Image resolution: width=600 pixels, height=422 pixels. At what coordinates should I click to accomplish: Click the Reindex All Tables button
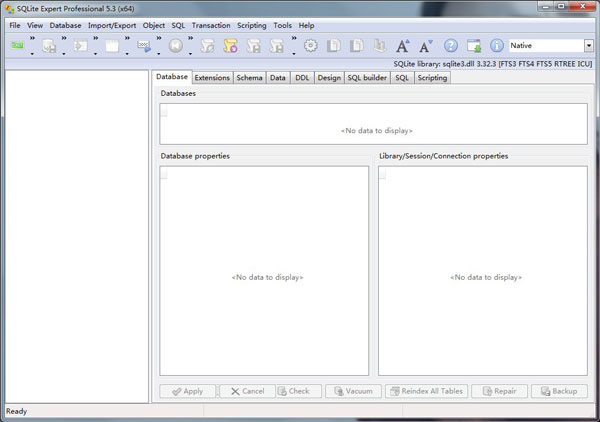426,391
